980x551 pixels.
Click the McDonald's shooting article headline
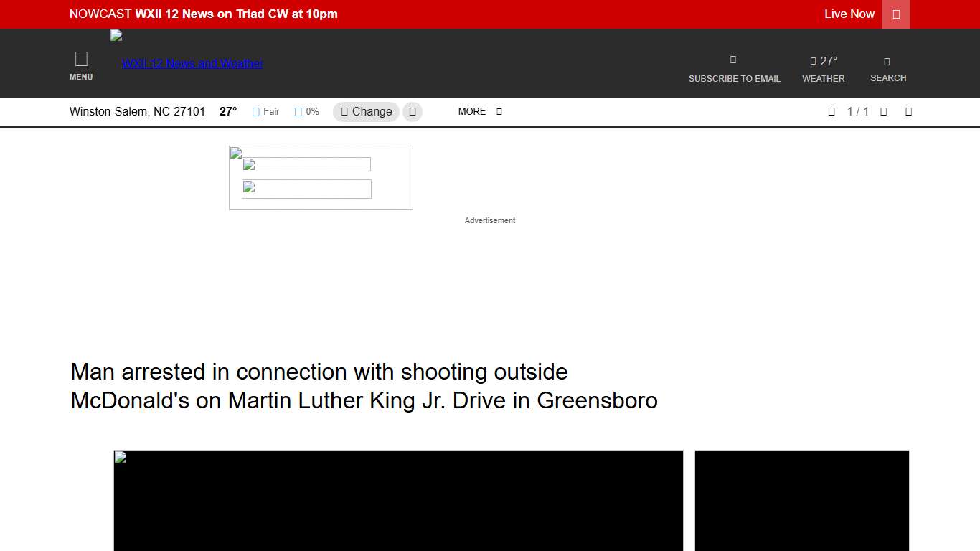coord(364,386)
